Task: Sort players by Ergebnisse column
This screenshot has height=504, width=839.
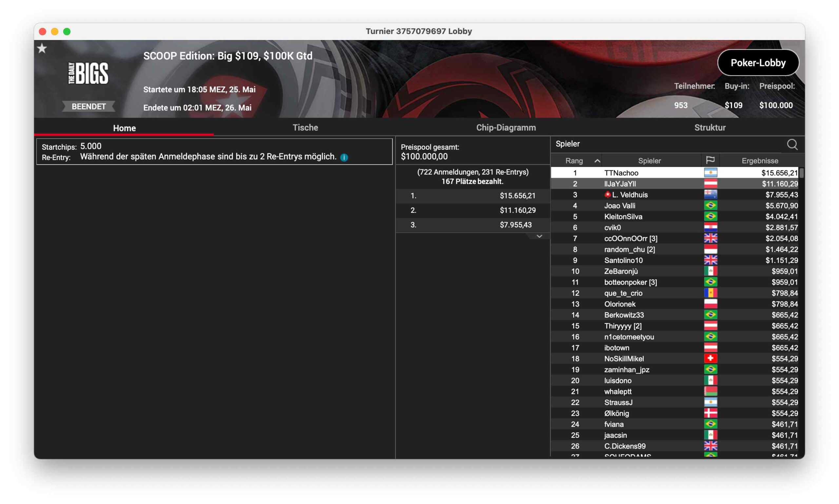Action: [759, 161]
